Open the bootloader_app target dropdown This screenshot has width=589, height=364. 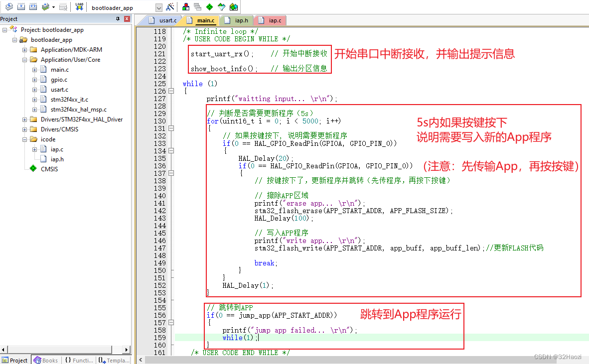[x=159, y=7]
